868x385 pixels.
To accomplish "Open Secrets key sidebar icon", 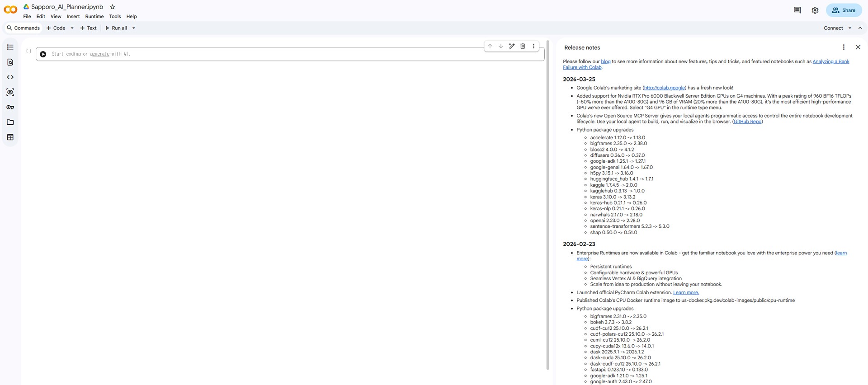I will click(10, 107).
